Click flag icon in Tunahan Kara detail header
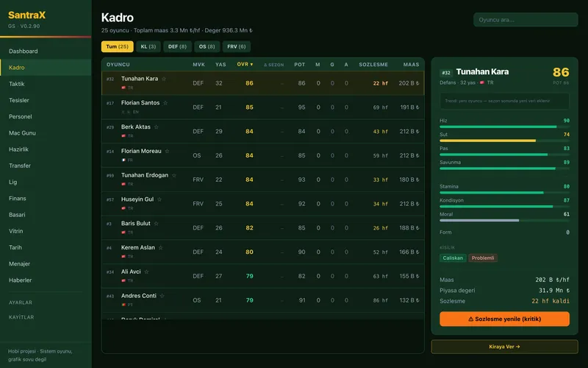The image size is (588, 368). [482, 82]
